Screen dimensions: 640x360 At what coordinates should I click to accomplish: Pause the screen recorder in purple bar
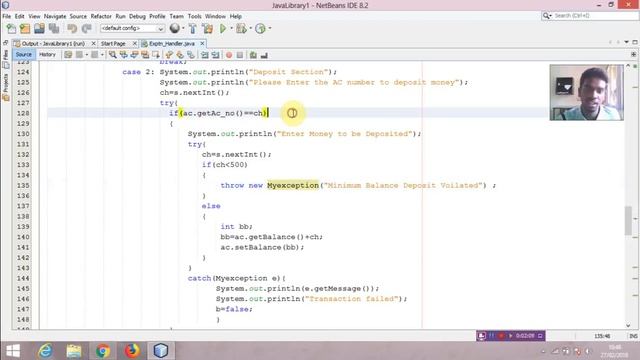[x=491, y=336]
